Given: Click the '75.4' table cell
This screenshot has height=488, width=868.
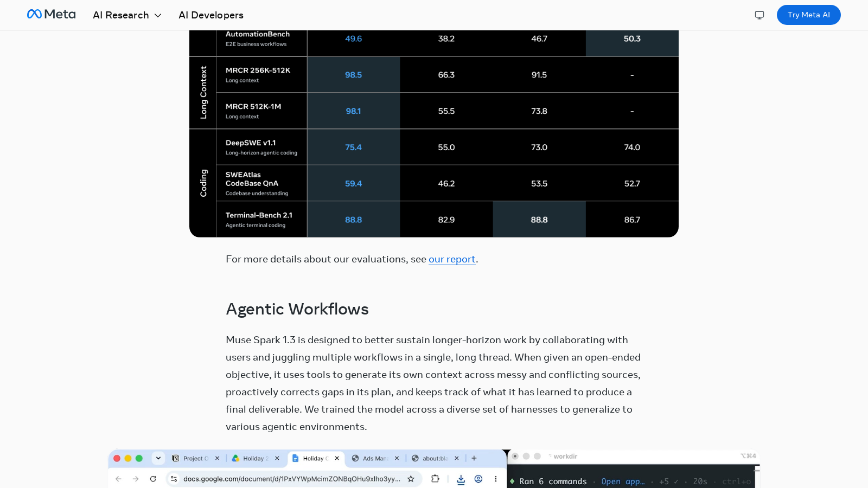Looking at the screenshot, I should click(353, 147).
